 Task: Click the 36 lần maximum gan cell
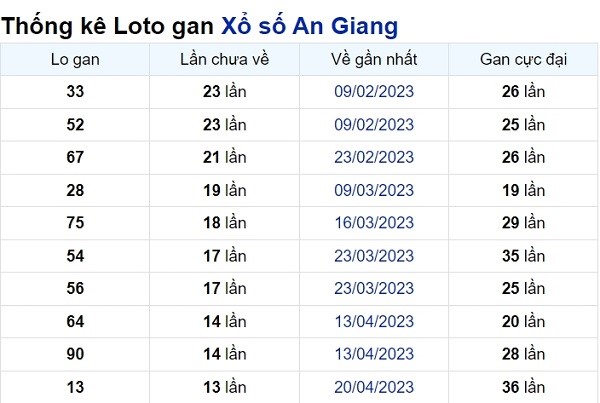(x=523, y=387)
